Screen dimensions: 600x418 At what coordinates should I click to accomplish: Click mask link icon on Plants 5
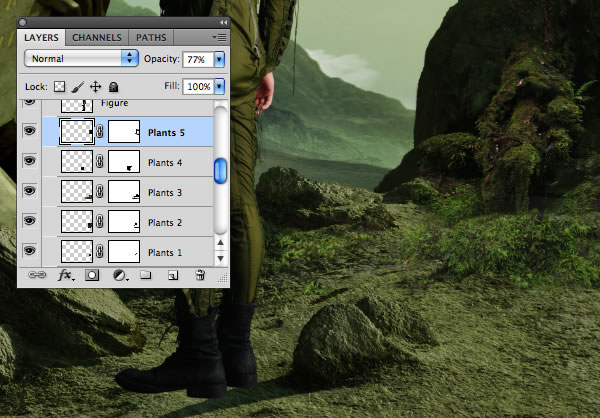click(99, 132)
